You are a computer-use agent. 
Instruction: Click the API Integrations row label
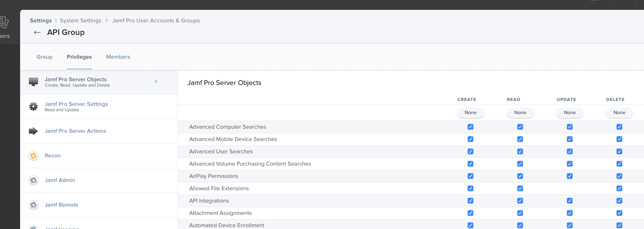[x=209, y=201]
